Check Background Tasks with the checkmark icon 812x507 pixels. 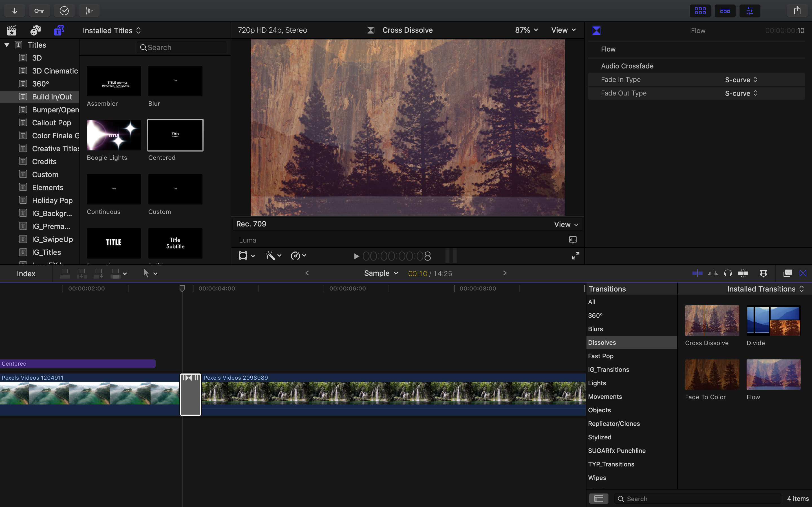pos(64,10)
